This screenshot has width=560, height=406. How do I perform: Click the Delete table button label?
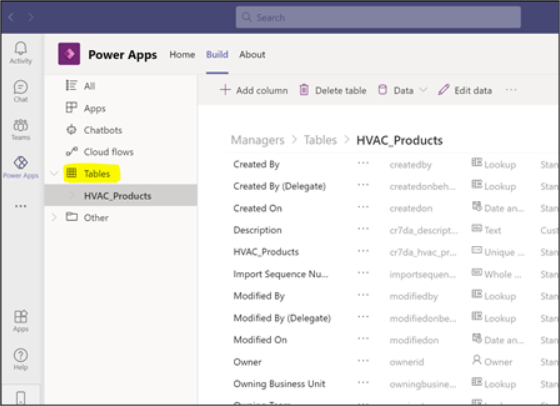pos(341,91)
